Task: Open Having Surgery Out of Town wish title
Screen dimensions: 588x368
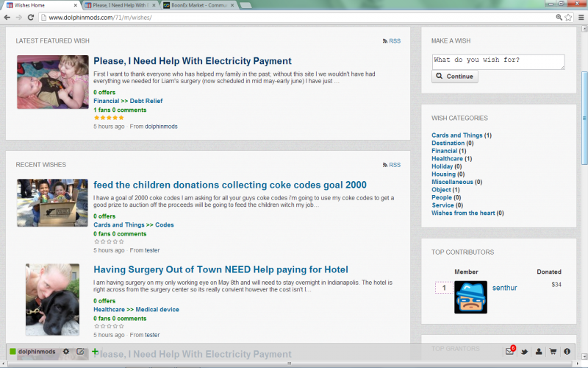Action: [x=221, y=269]
